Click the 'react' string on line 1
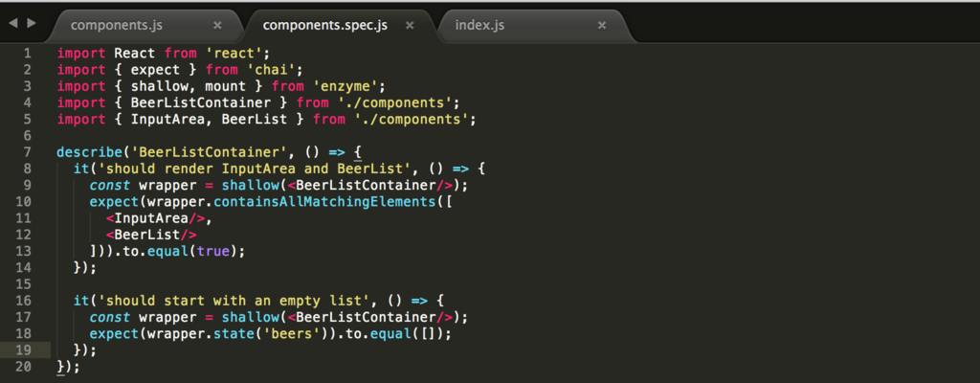This screenshot has height=383, width=980. [234, 54]
